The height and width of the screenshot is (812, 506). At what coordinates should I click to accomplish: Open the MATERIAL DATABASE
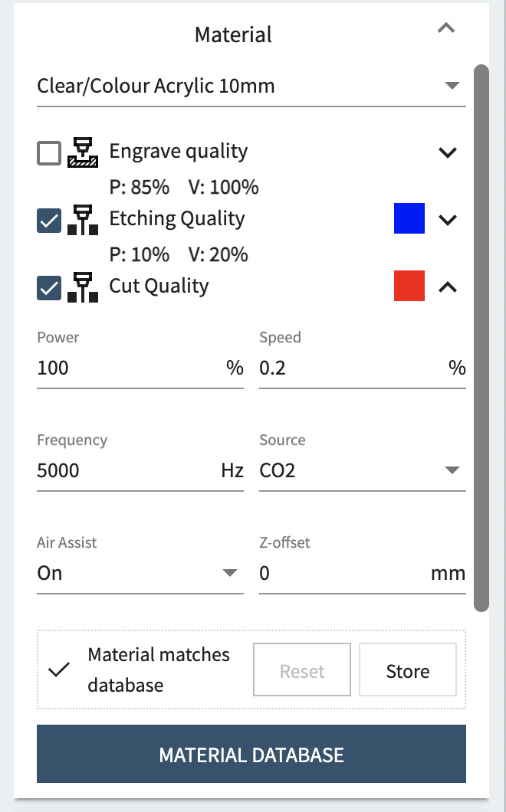(x=251, y=755)
